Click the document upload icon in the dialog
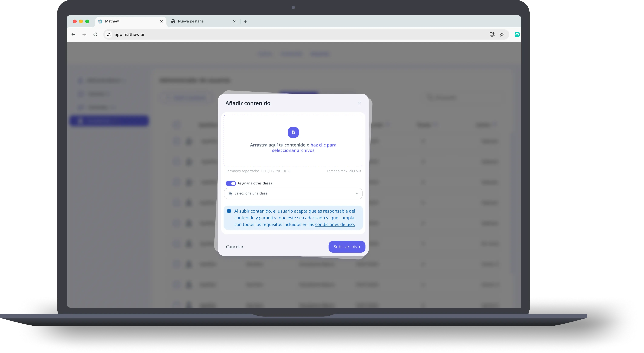The height and width of the screenshot is (353, 644). tap(293, 132)
